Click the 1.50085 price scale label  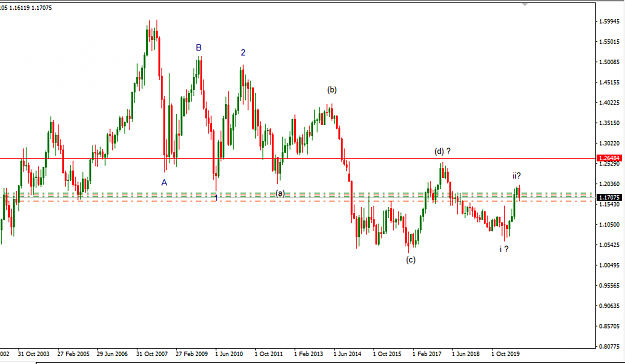tap(609, 62)
